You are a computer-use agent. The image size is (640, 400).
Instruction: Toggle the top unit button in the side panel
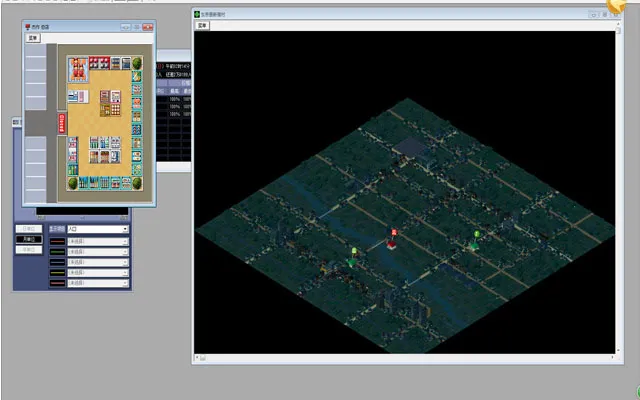coord(28,229)
